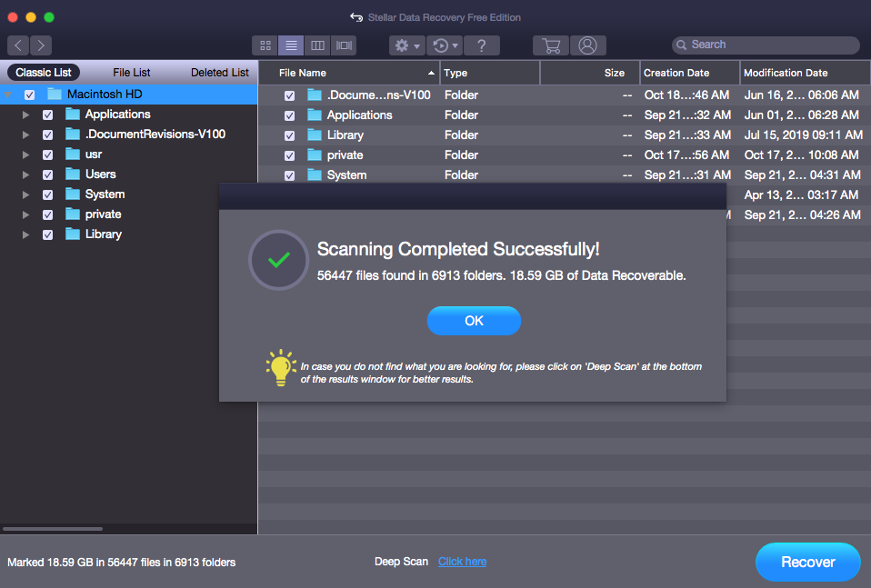Expand the private tree folder
This screenshot has width=871, height=588.
click(x=25, y=214)
